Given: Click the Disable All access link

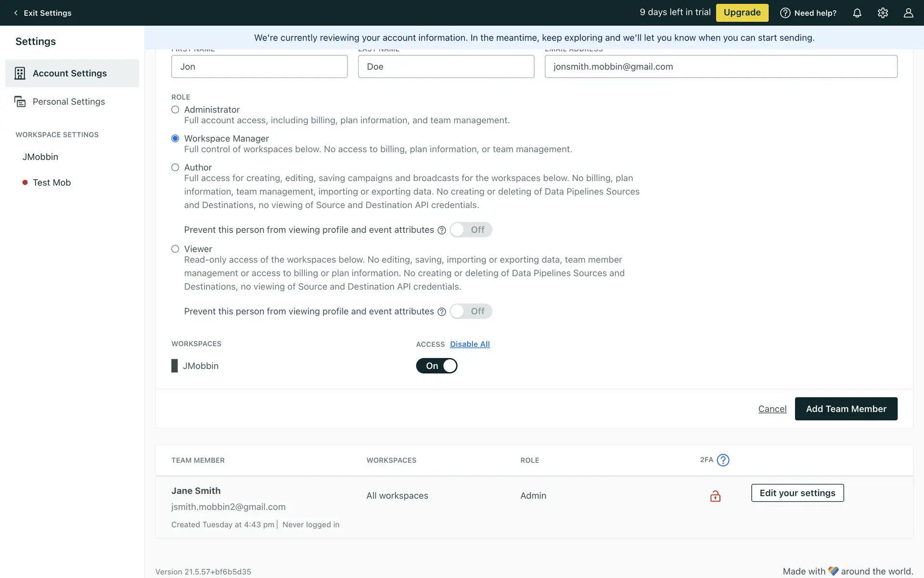Looking at the screenshot, I should pyautogui.click(x=470, y=344).
